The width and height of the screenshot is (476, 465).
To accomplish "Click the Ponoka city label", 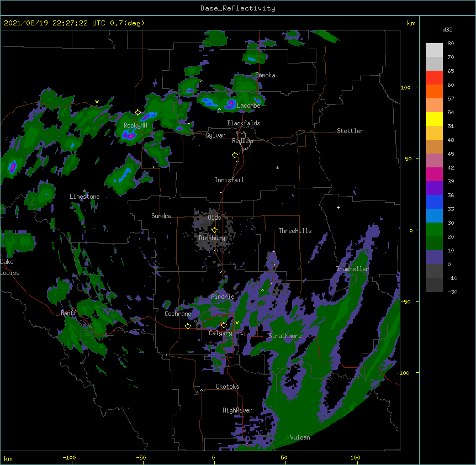I will click(x=265, y=75).
